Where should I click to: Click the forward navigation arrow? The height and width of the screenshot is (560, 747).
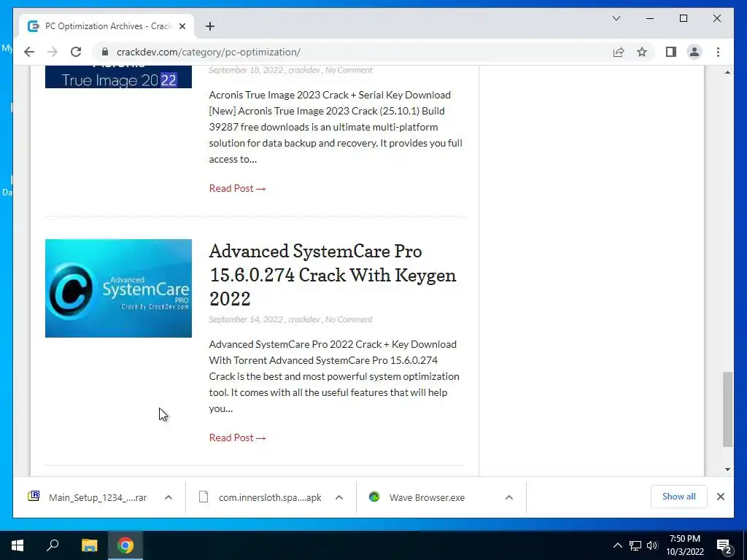[53, 52]
